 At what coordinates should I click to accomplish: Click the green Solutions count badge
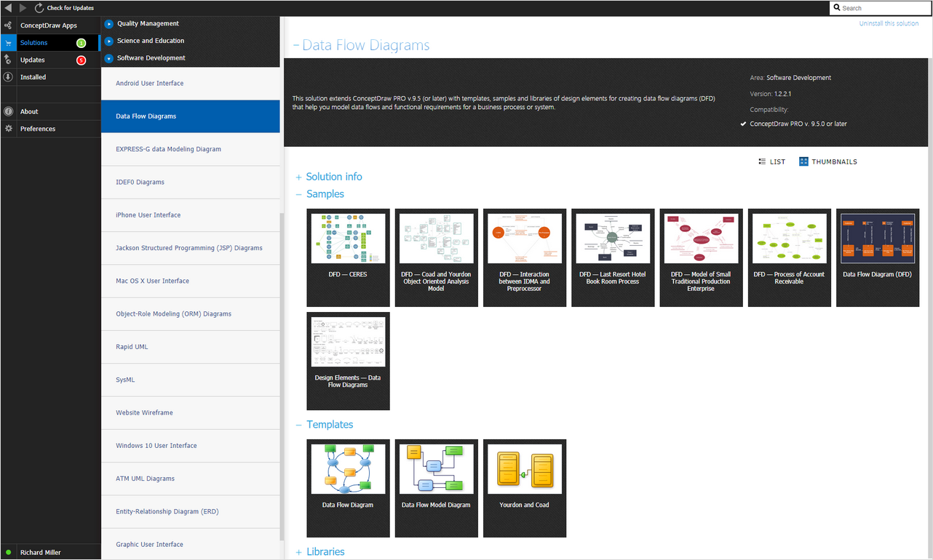(82, 43)
